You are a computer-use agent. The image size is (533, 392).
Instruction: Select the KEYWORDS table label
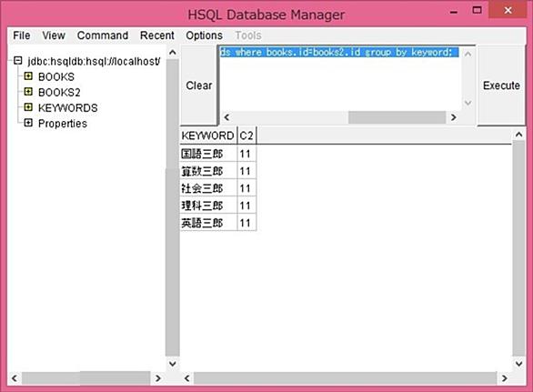[x=68, y=108]
